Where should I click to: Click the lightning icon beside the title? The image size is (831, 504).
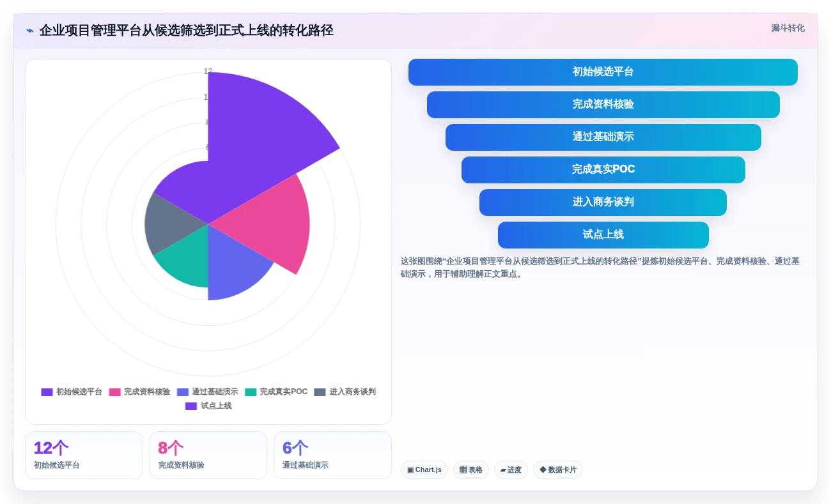(x=30, y=31)
